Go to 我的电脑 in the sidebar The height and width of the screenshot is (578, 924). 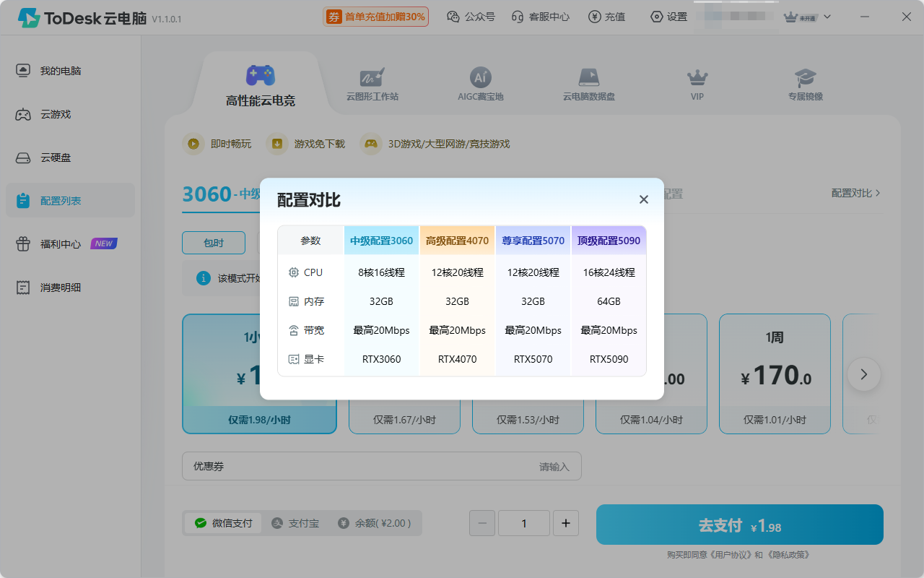(x=70, y=71)
